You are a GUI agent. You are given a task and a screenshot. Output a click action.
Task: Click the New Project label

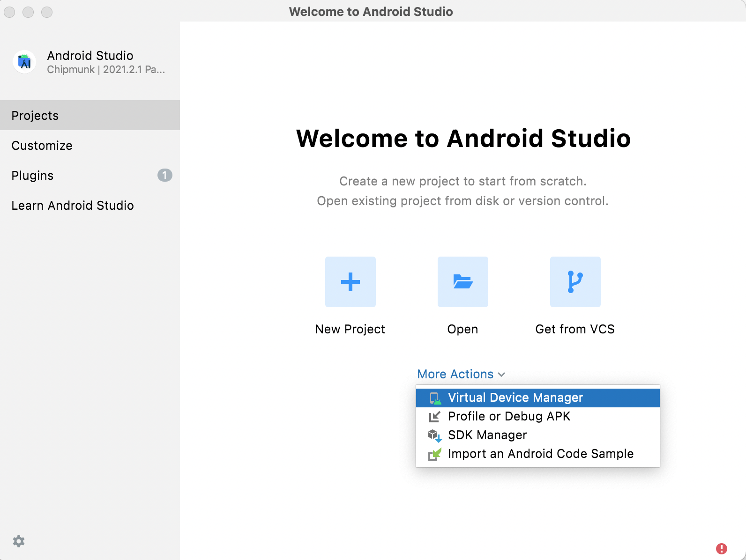(350, 329)
